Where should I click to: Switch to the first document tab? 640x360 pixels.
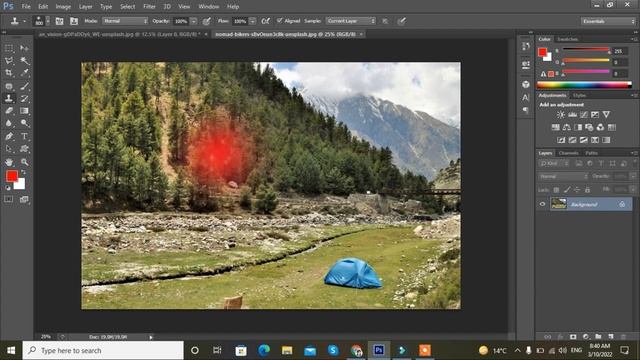pos(119,34)
